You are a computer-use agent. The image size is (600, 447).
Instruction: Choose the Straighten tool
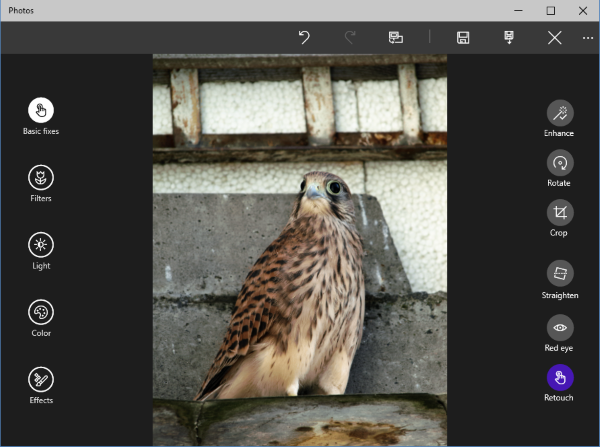point(559,273)
